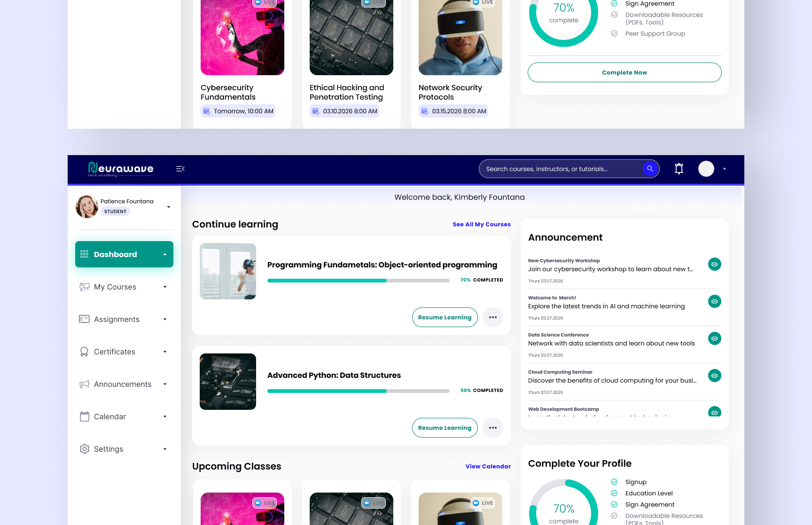Follow the See All My Courses link

point(482,224)
